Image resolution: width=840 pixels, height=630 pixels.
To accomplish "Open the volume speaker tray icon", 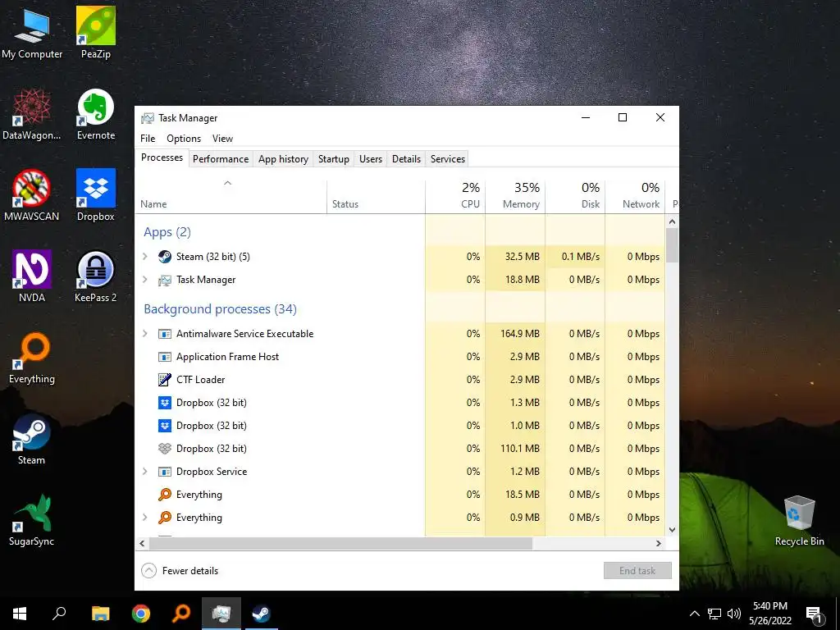I will coord(734,614).
